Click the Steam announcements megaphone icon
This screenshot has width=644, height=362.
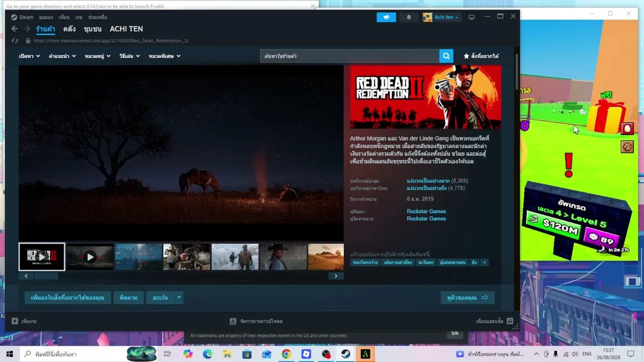coord(386,17)
